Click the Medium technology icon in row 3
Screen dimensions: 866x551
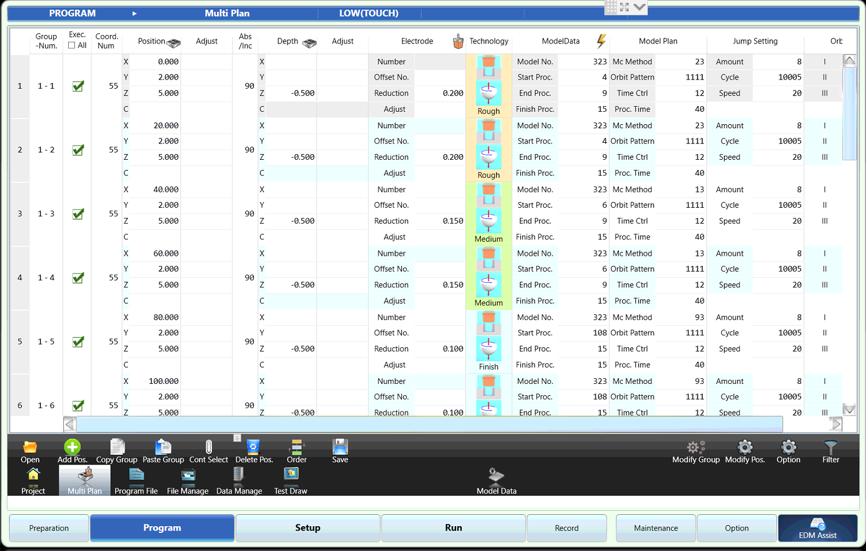[x=488, y=214]
